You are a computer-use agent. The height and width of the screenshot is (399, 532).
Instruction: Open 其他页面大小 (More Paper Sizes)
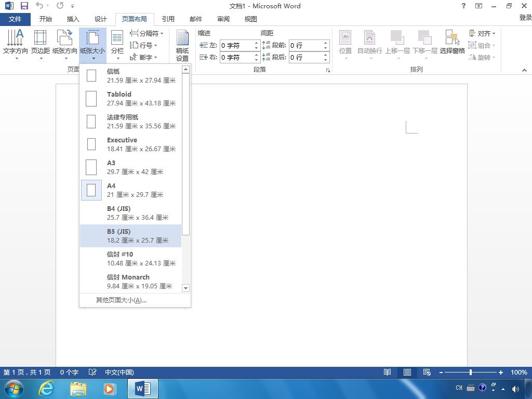[135, 300]
